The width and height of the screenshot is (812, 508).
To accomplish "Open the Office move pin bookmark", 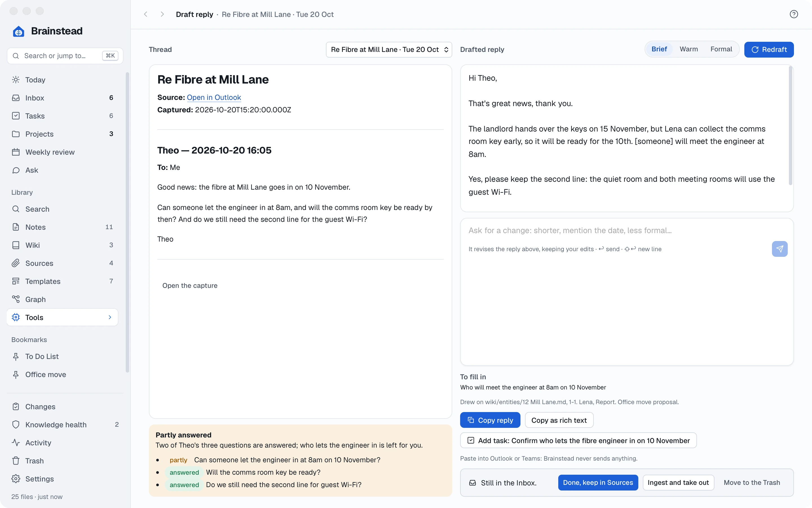I will [x=16, y=375].
